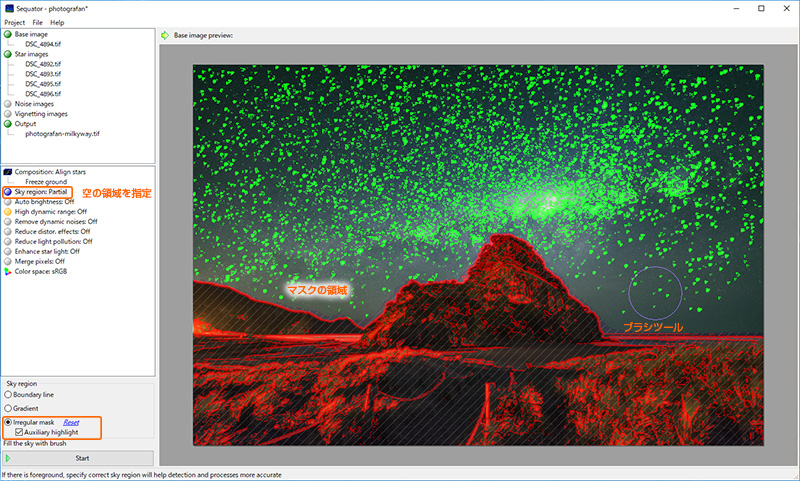This screenshot has height=481, width=800.
Task: Click the Sequator app icon in title bar
Action: [x=9, y=8]
